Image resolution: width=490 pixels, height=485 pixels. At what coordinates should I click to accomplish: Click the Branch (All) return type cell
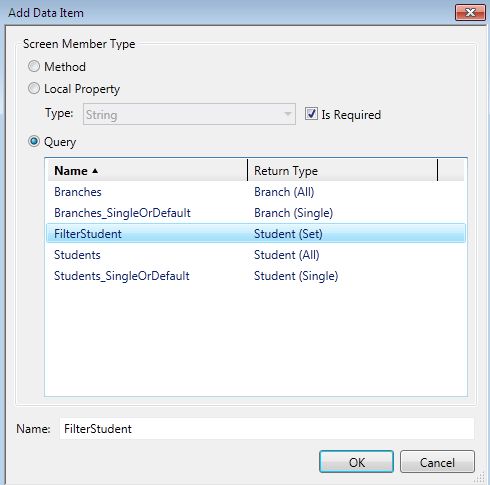tap(284, 192)
